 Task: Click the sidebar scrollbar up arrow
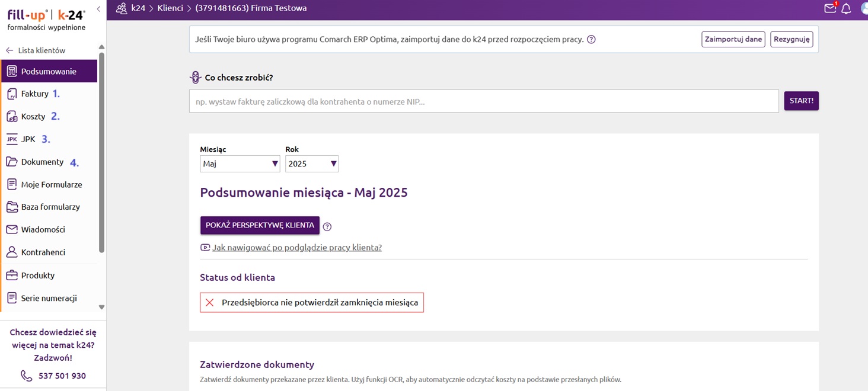point(101,47)
